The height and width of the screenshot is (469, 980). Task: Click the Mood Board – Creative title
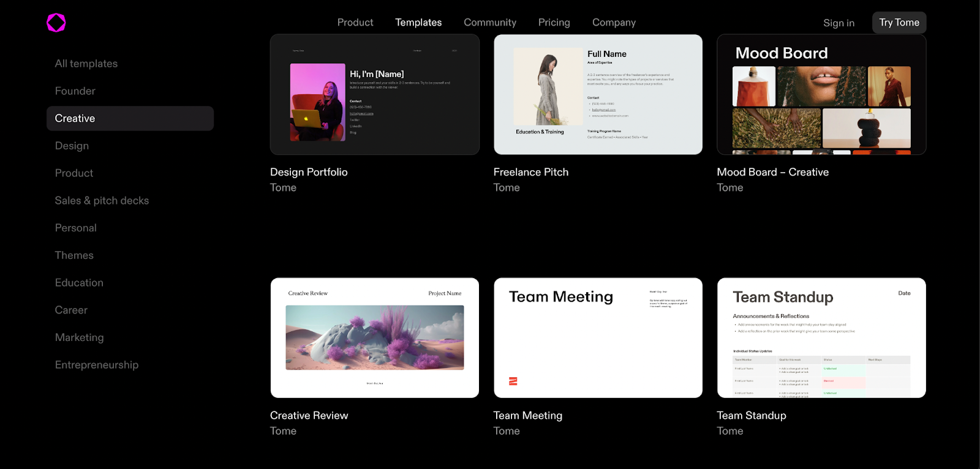coord(773,172)
